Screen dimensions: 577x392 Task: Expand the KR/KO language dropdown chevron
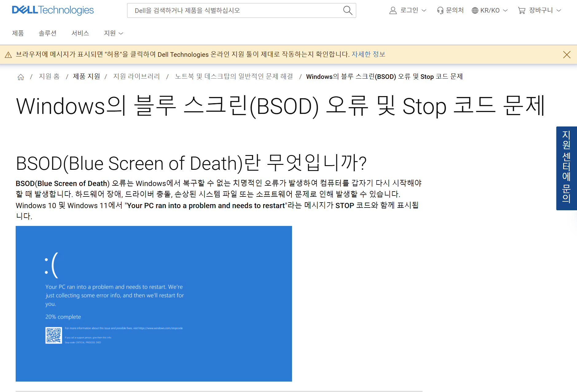505,10
